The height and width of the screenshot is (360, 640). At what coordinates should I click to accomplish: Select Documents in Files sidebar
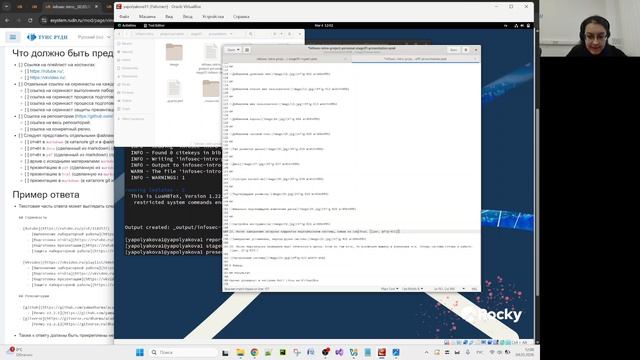point(129,68)
